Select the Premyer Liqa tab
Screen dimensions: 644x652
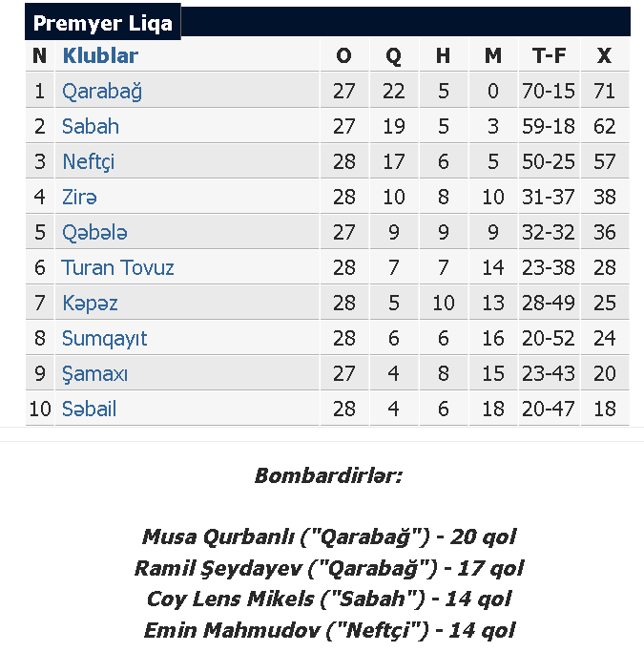pyautogui.click(x=103, y=22)
